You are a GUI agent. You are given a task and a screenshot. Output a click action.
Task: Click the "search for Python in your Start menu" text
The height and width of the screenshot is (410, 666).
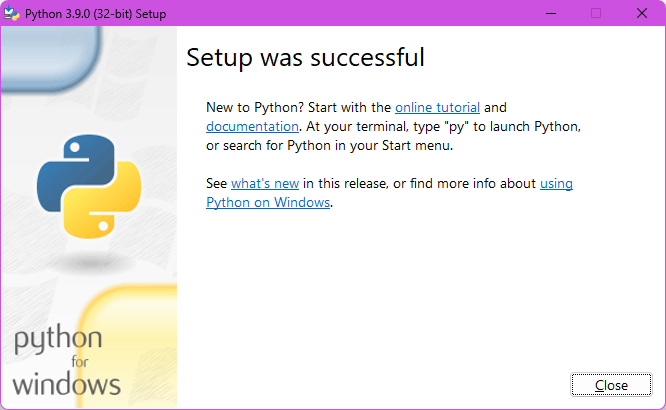click(x=340, y=145)
